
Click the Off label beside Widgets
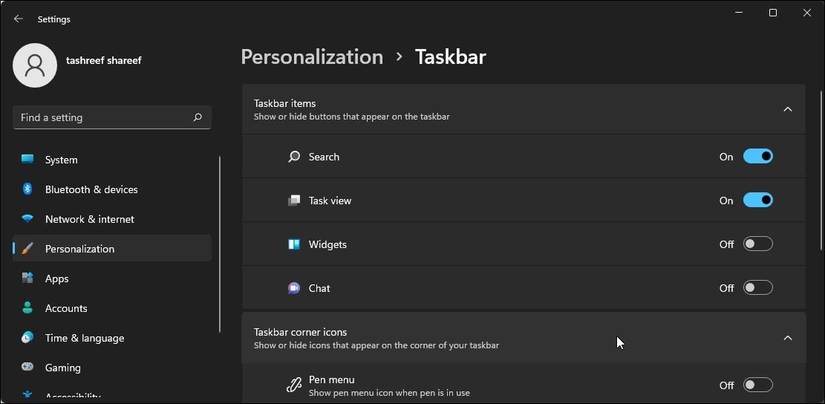(727, 245)
